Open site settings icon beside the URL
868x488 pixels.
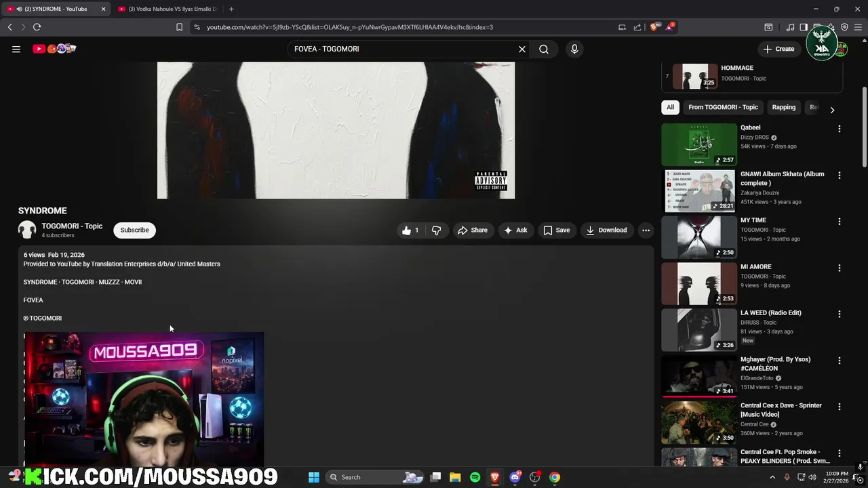[197, 27]
